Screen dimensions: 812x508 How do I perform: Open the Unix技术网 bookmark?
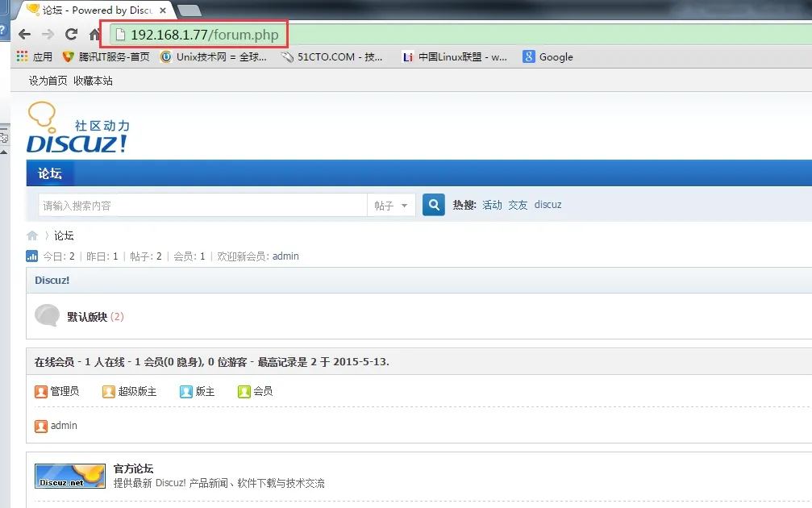214,57
